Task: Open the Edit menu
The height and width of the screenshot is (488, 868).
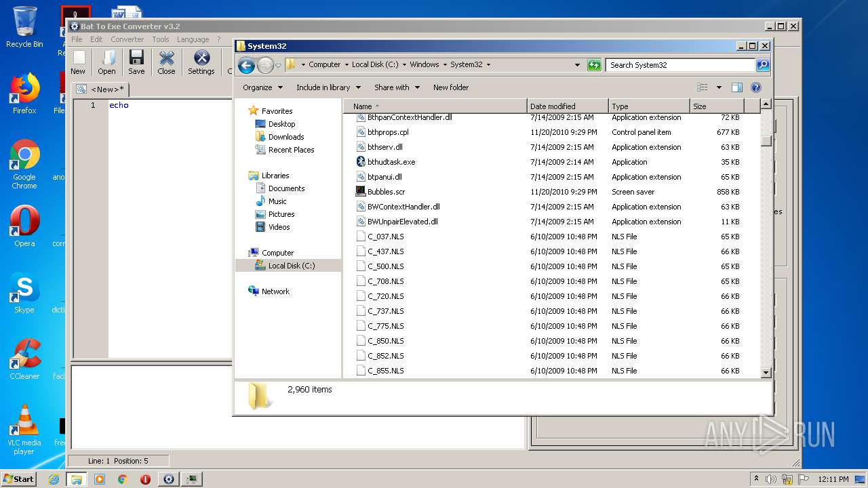Action: click(x=96, y=39)
